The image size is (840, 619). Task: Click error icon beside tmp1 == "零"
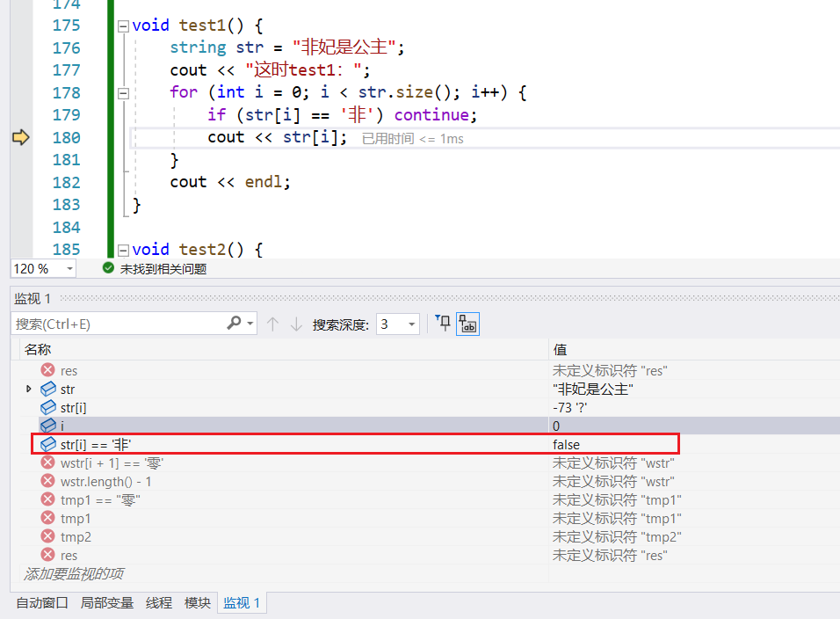47,499
